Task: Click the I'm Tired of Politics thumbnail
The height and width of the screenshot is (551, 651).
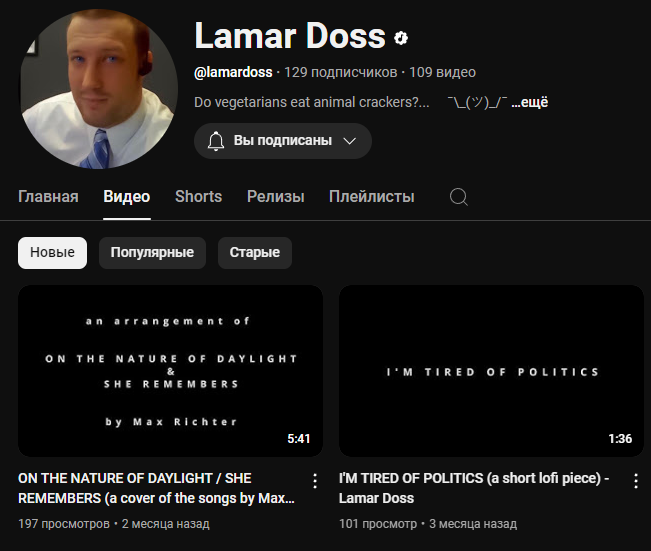Action: tap(491, 371)
